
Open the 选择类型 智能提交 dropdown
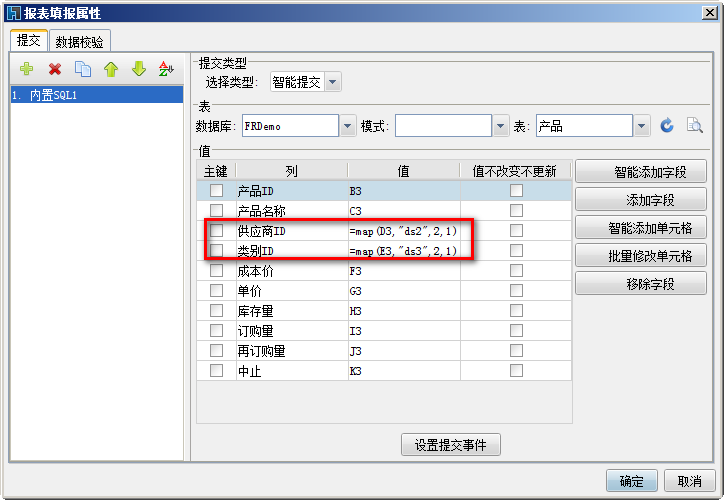(x=332, y=83)
